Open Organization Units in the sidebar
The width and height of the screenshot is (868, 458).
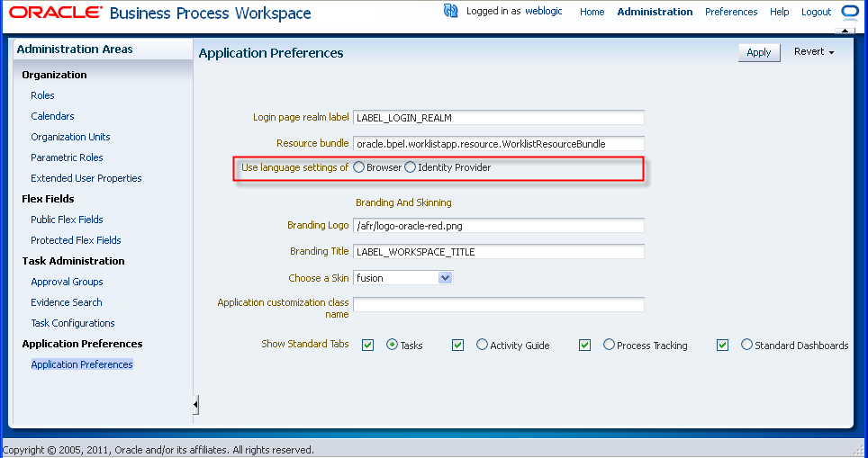coord(70,137)
